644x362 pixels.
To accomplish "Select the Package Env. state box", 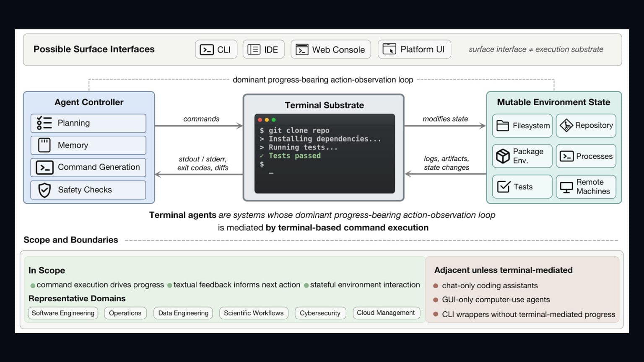I will pos(522,156).
